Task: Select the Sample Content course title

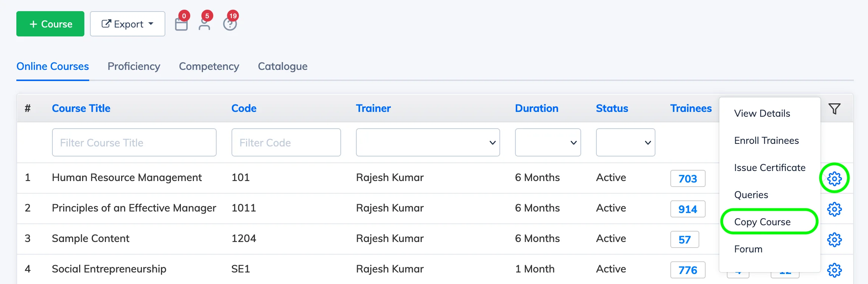Action: 91,238
